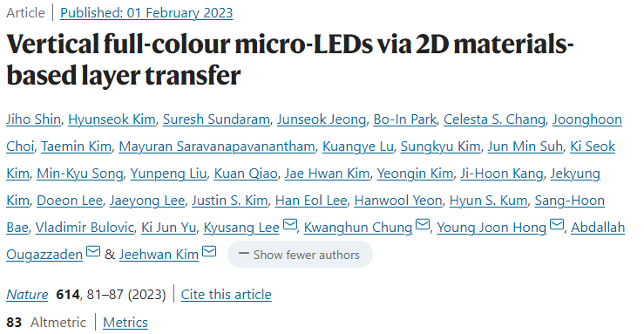Select author Suresh Sundaram
Viewport: 644px width, 334px height.
click(x=216, y=119)
